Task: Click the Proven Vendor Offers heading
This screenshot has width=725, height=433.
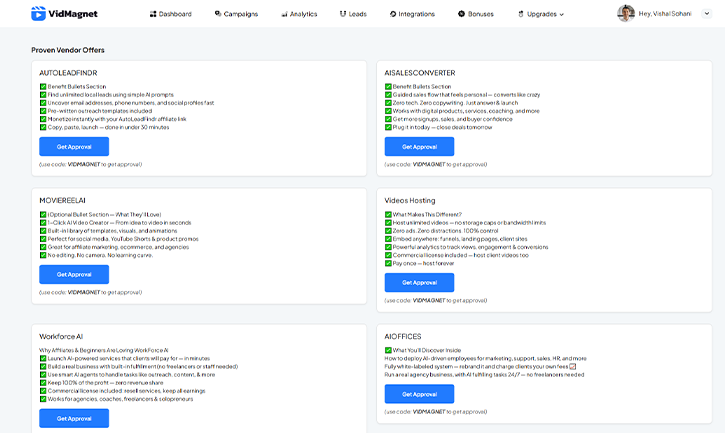Action: point(68,50)
